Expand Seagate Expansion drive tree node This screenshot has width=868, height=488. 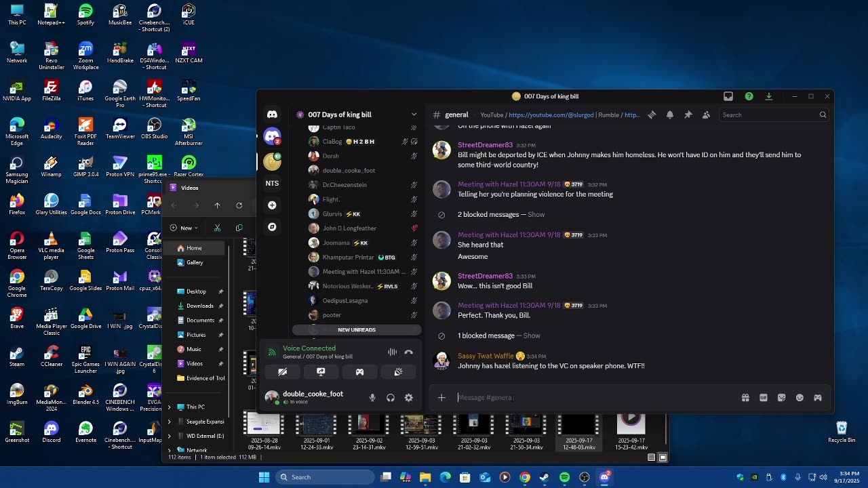170,422
